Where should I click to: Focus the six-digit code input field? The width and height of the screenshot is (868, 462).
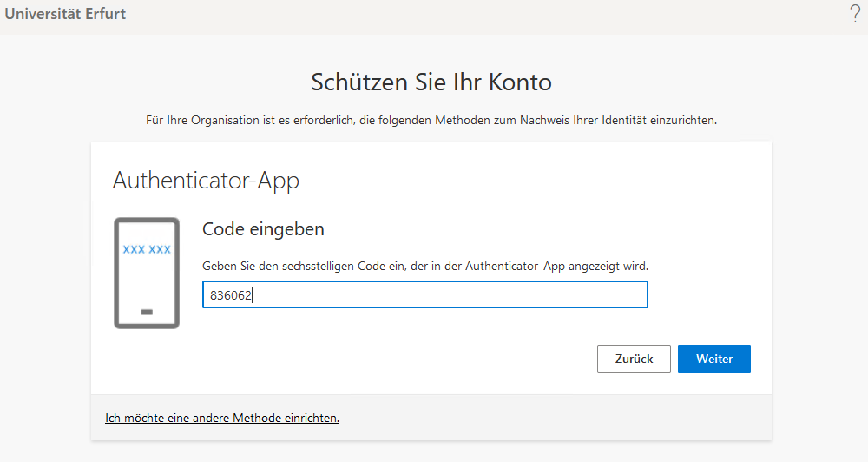[x=424, y=295]
